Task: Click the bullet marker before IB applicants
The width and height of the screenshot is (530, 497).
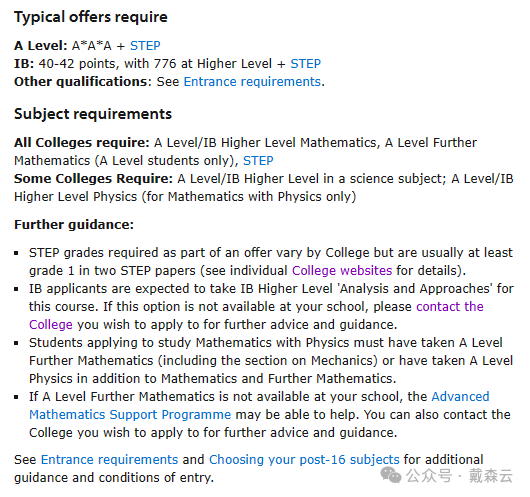Action: (16, 289)
